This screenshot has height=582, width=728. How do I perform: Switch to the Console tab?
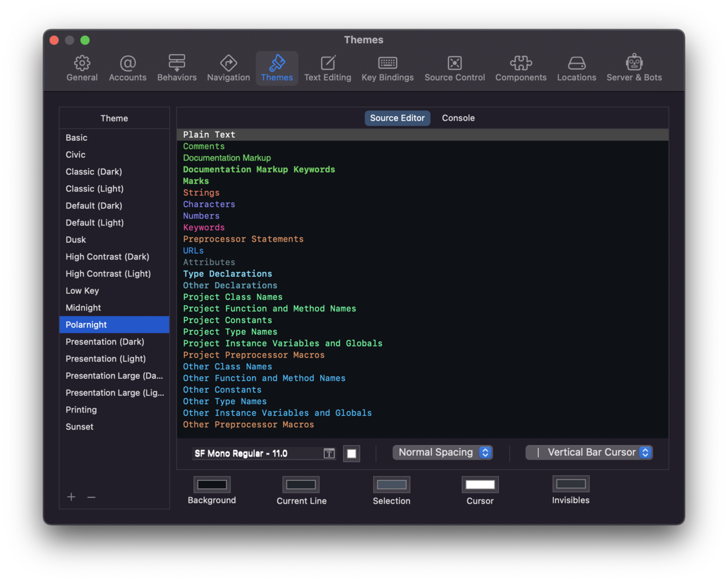point(458,118)
